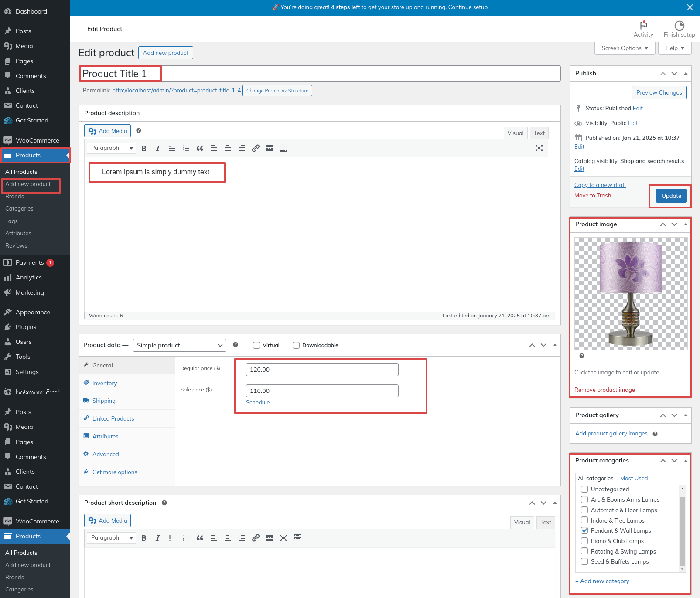Check Rotating & Swing Lamps category

[584, 551]
